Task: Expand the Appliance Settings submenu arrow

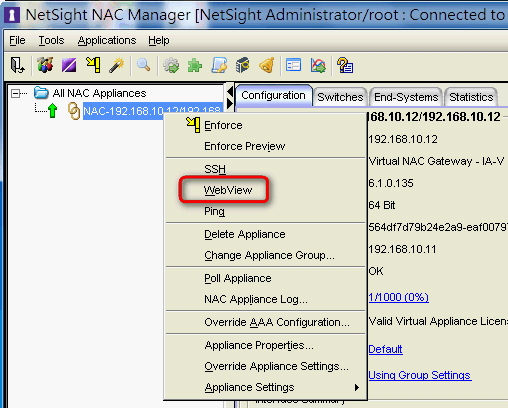Action: pos(357,387)
